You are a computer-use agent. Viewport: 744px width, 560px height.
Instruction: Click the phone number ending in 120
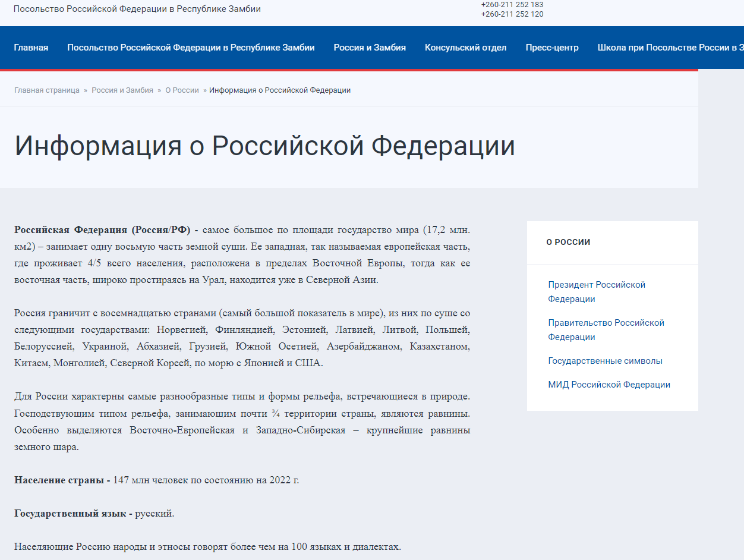click(512, 14)
